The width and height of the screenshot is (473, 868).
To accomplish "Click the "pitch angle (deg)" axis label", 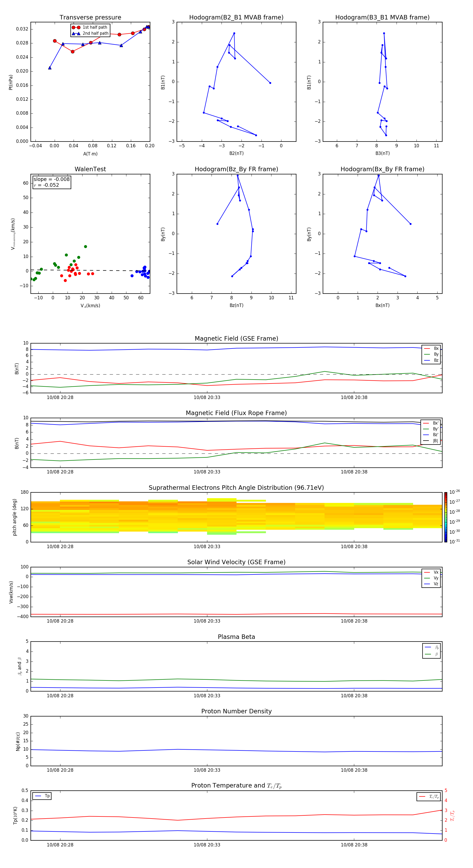I will 14,517.
